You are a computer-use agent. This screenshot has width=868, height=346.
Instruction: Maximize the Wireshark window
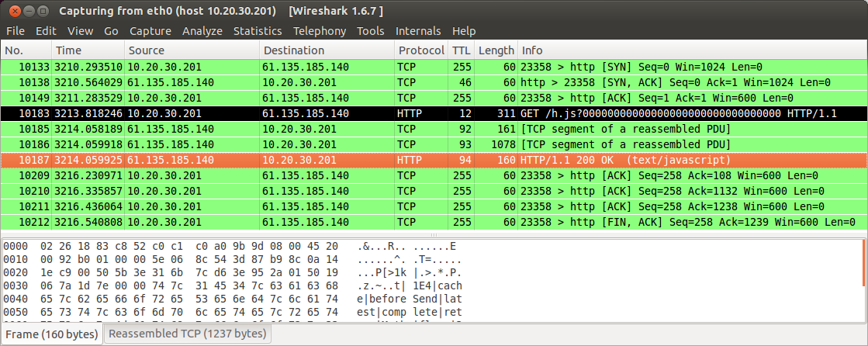43,11
